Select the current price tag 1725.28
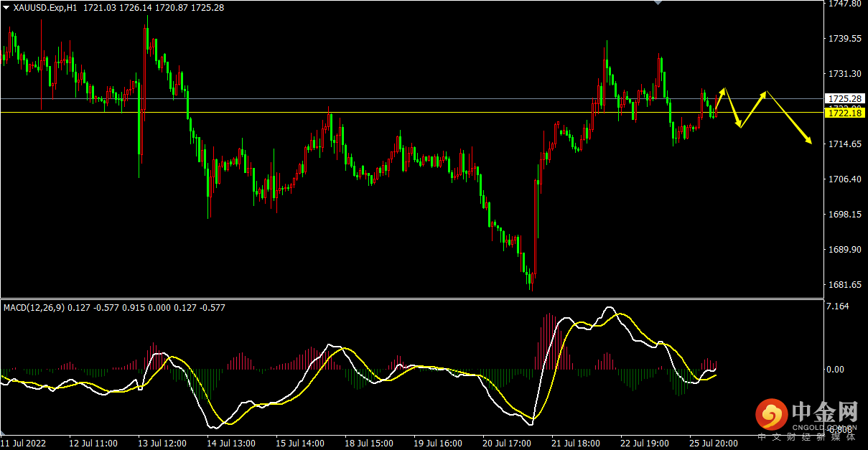Screen dimensions: 868x450 [844, 98]
